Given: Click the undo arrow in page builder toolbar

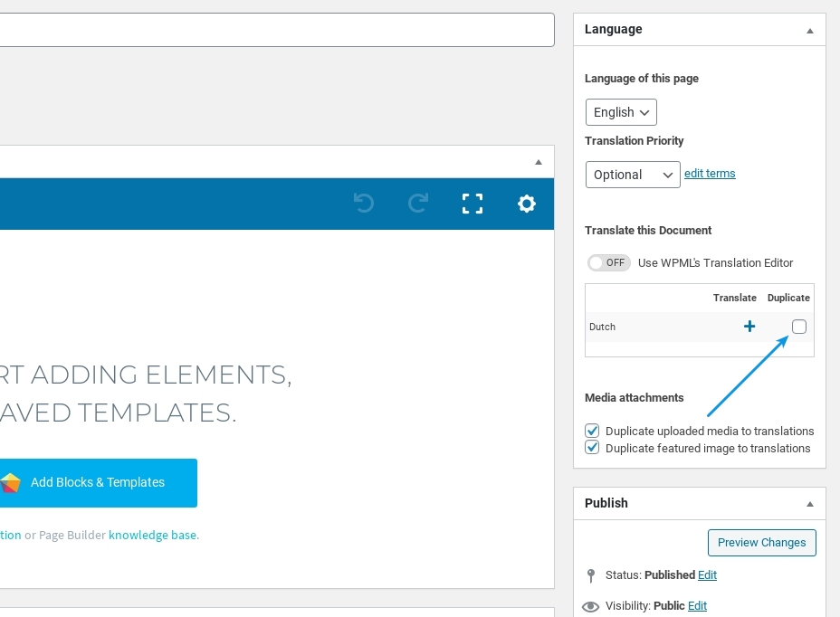Looking at the screenshot, I should pos(364,204).
